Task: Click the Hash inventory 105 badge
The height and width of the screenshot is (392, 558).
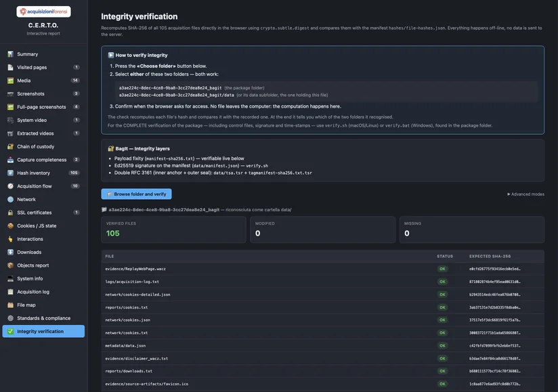Action: 74,173
